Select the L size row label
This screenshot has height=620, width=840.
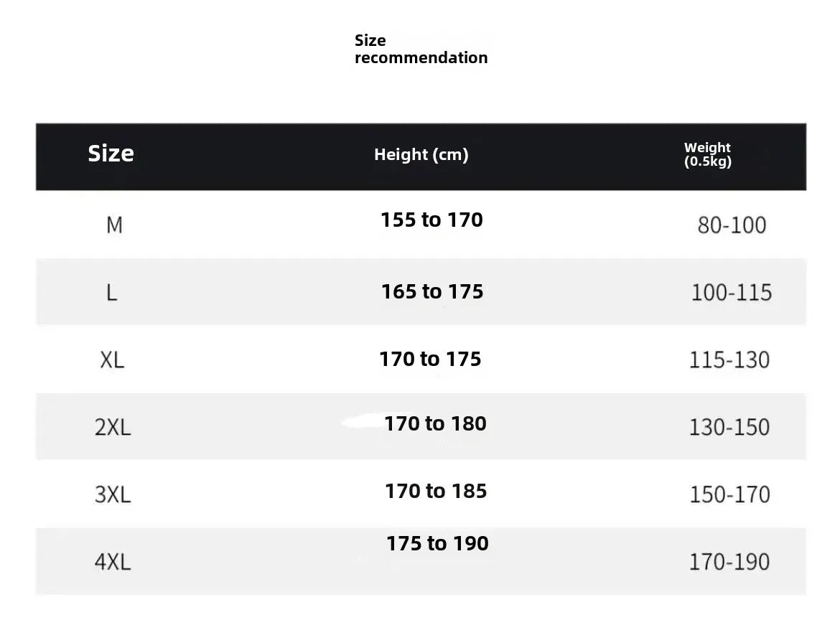click(111, 293)
